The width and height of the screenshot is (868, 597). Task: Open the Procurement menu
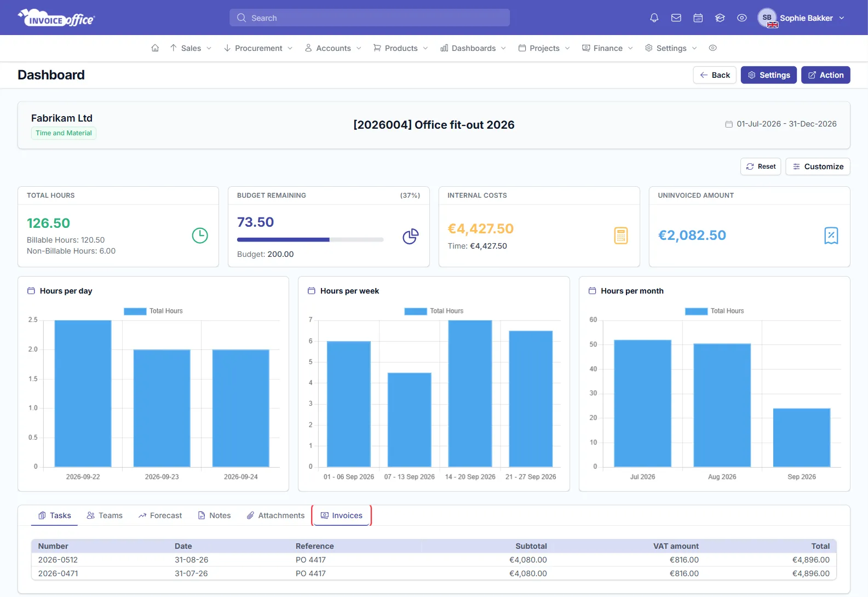[258, 48]
